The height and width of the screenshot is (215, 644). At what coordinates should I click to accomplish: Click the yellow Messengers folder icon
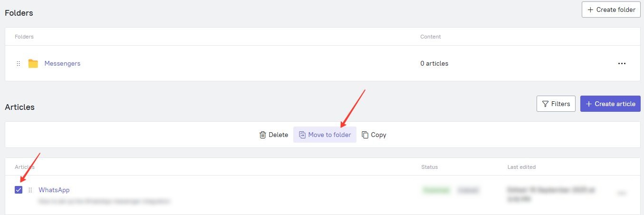[x=33, y=64]
